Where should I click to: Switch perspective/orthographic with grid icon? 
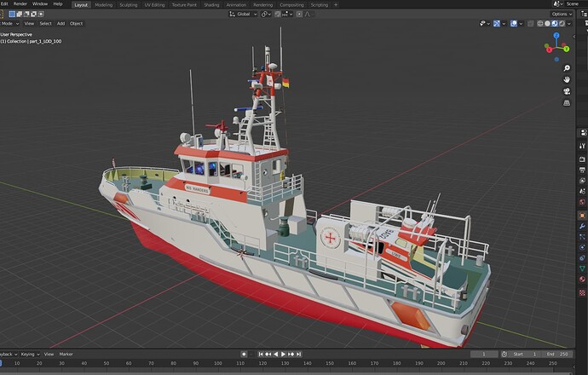[x=568, y=102]
